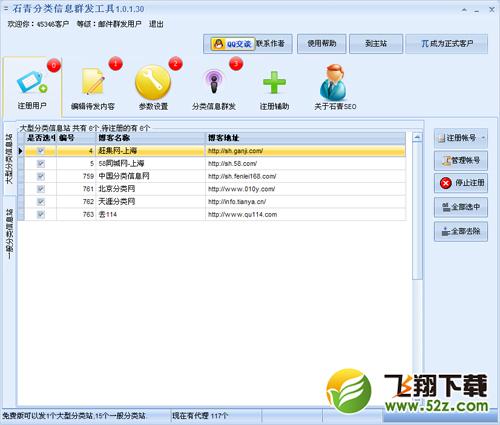Click the red 停止注册 button
500x425 pixels.
461,183
